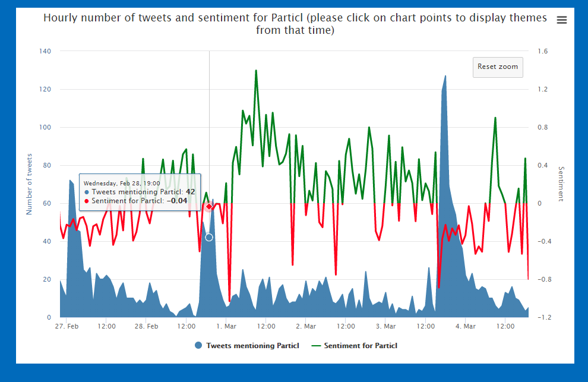Select the highlighted red diamond sentiment point
The image size is (588, 382).
pyautogui.click(x=209, y=207)
